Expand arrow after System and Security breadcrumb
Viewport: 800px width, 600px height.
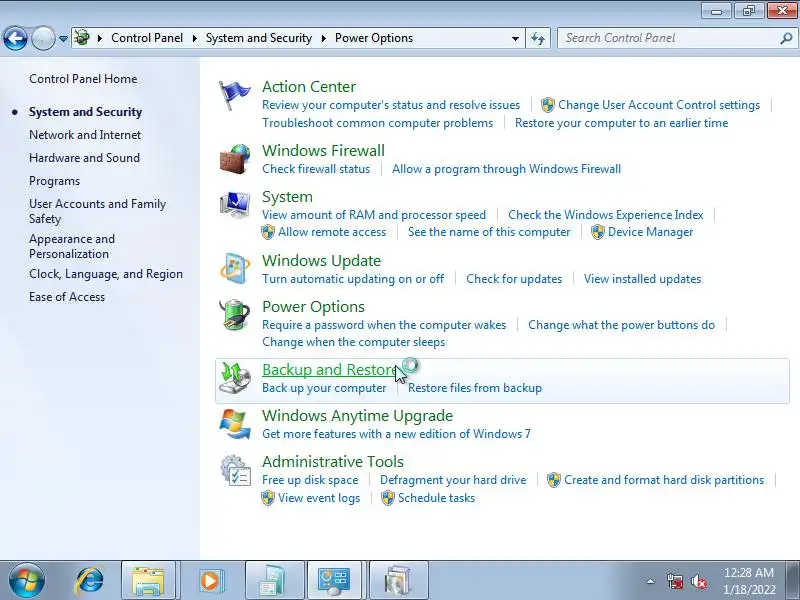(x=323, y=38)
